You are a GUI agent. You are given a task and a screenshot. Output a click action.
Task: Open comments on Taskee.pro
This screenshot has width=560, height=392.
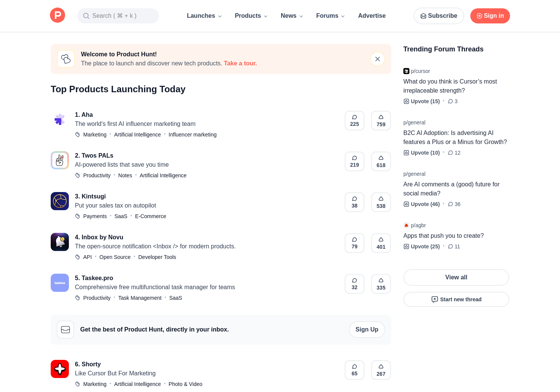click(354, 284)
